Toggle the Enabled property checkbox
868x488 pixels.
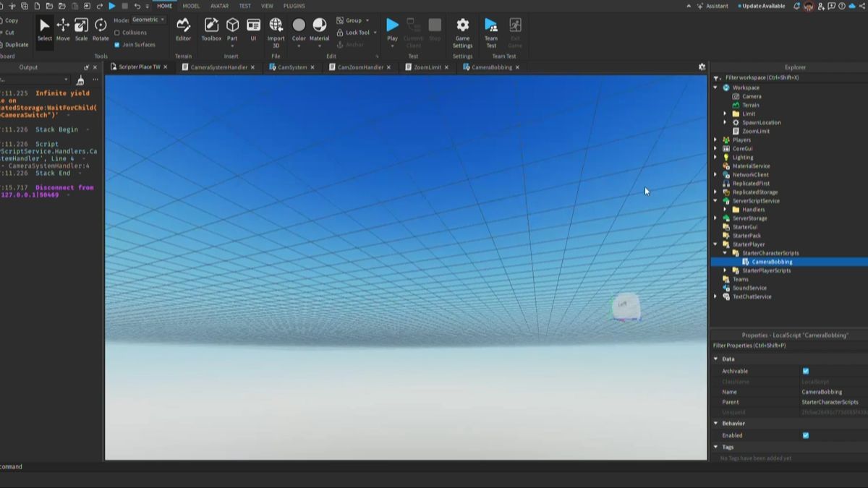(x=806, y=435)
